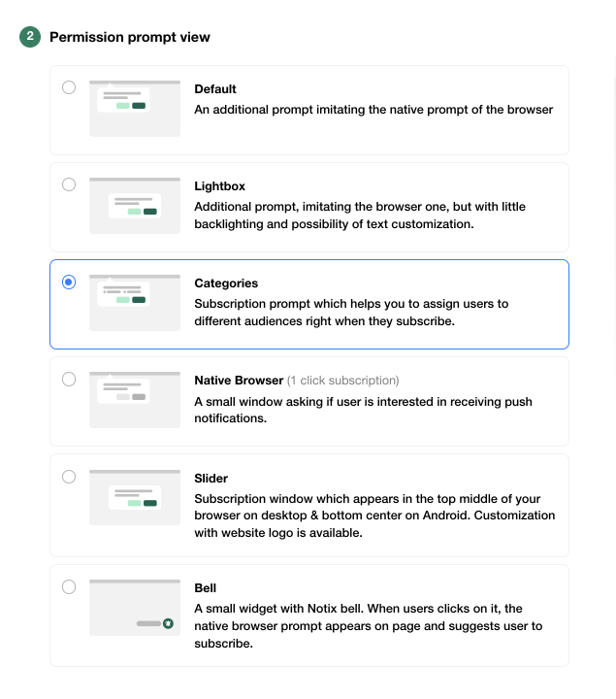Click the Lightbox preview thumbnail
The image size is (616, 699).
pos(135,206)
